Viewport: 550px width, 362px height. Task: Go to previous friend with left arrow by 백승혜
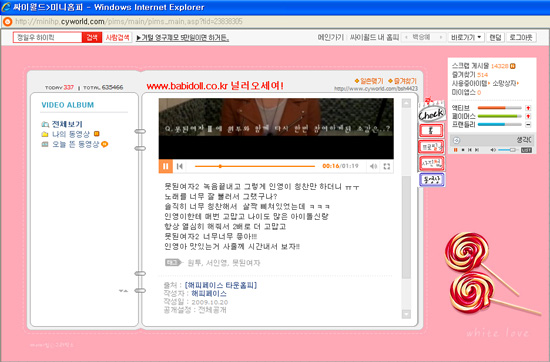pos(407,37)
